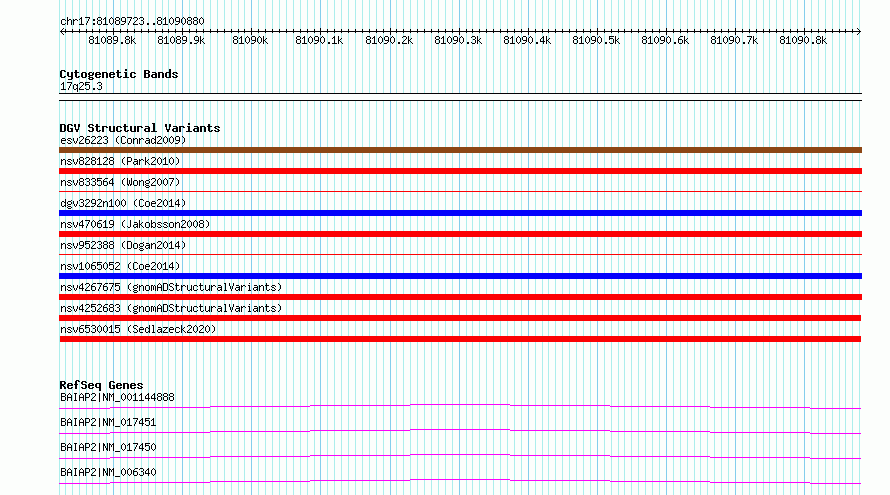Select variant label nsv4267675 (gnomADStructuralVariants)
The height and width of the screenshot is (495, 890).
pyautogui.click(x=171, y=287)
